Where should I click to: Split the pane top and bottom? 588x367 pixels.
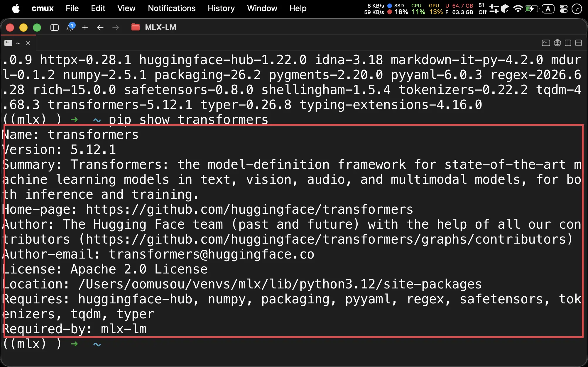point(579,43)
